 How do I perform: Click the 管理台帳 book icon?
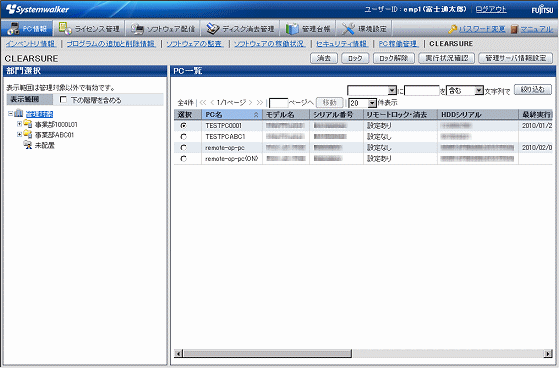point(292,29)
